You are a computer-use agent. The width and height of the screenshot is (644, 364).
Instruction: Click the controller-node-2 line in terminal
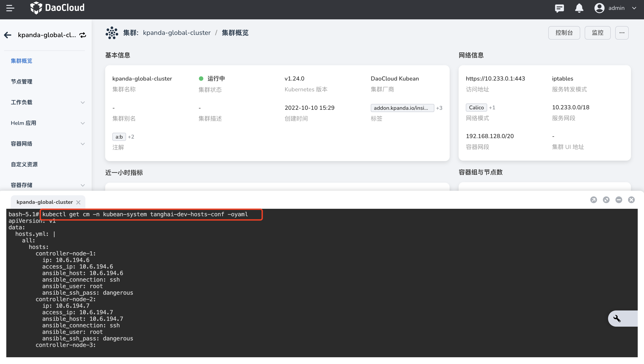coord(66,299)
